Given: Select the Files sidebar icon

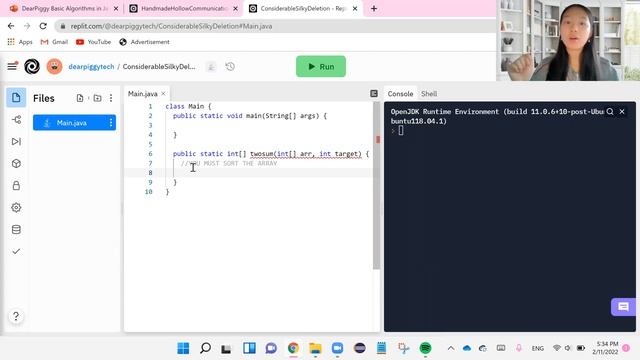Looking at the screenshot, I should [x=16, y=98].
